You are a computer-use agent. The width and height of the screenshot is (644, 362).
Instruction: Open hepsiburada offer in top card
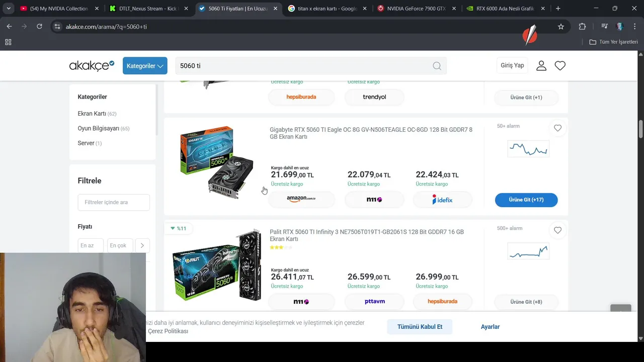301,97
